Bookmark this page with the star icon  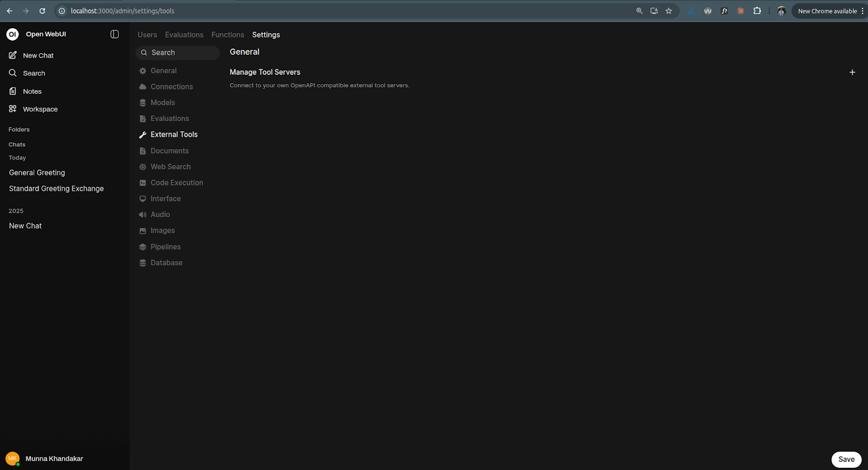click(x=669, y=11)
